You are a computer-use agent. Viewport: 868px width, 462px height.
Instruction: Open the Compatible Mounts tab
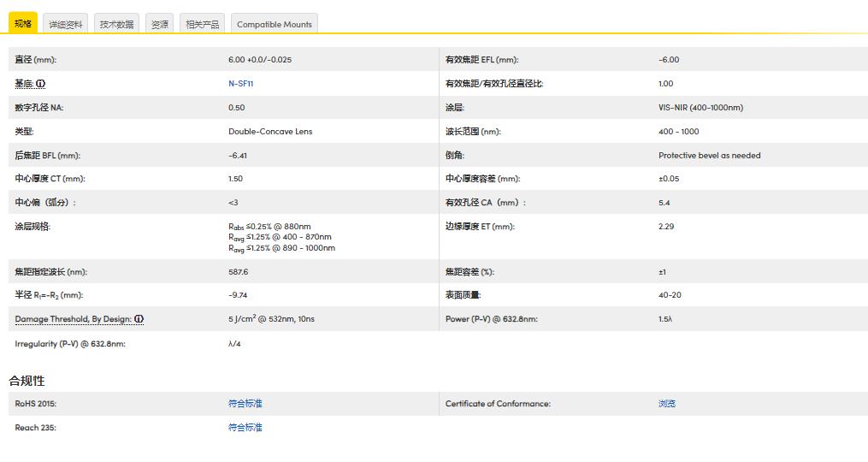[x=275, y=25]
